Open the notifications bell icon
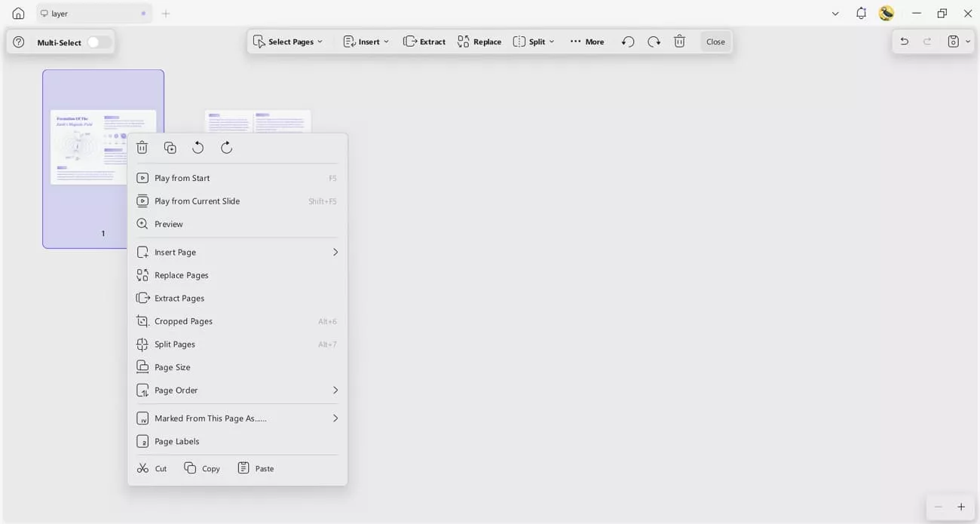Screen dimensions: 980x524 pos(861,14)
